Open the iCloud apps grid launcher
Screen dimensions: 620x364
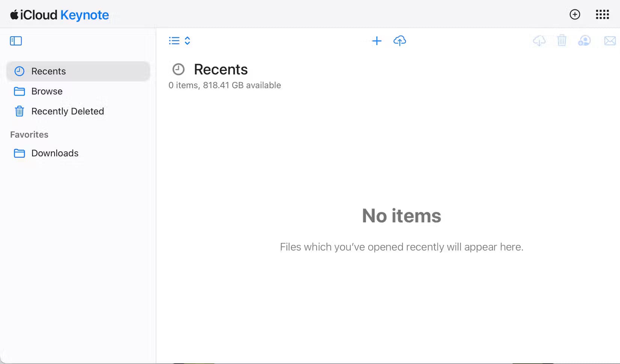(602, 15)
